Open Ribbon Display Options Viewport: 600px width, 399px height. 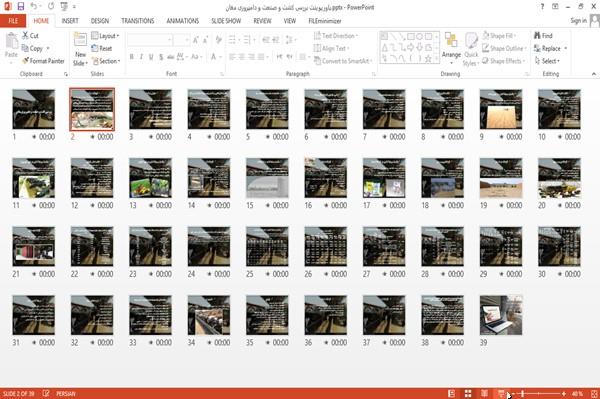pos(555,7)
